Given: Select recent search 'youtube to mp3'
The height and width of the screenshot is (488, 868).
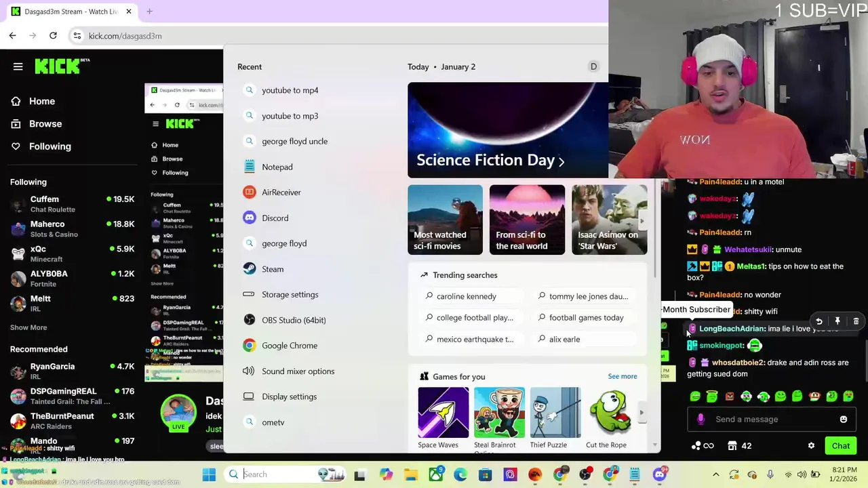Looking at the screenshot, I should (x=290, y=116).
